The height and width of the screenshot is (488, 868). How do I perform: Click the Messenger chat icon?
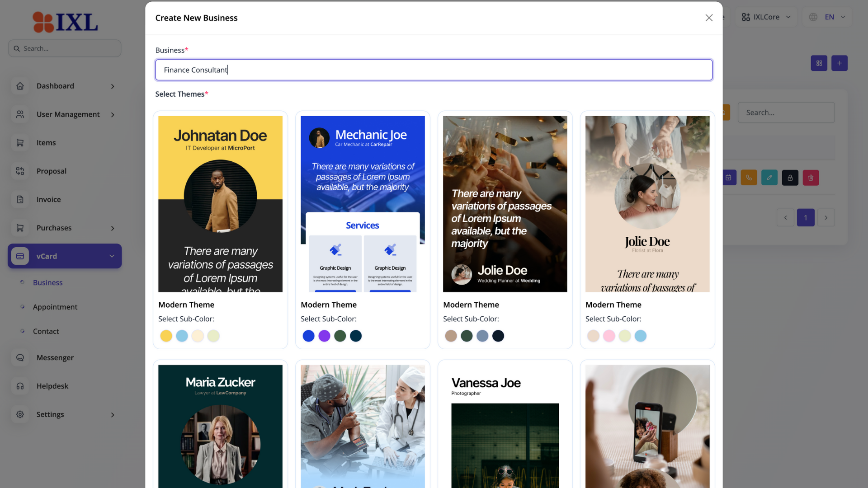[20, 357]
